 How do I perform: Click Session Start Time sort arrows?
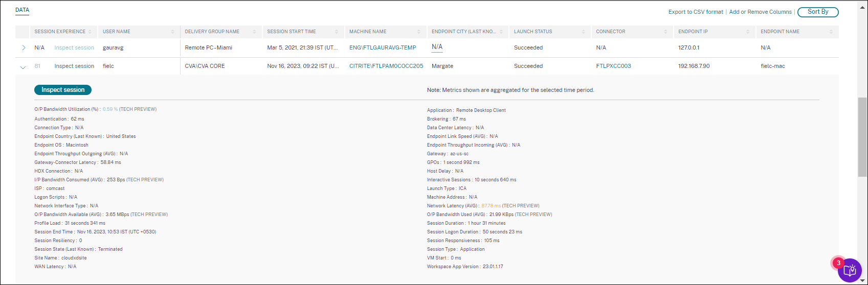click(x=337, y=32)
